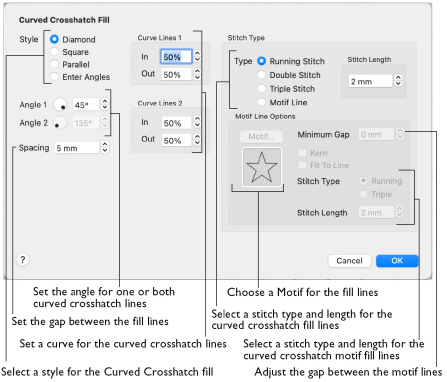The height and width of the screenshot is (382, 447).
Task: Select the Diamond style radio button
Action: 54,39
